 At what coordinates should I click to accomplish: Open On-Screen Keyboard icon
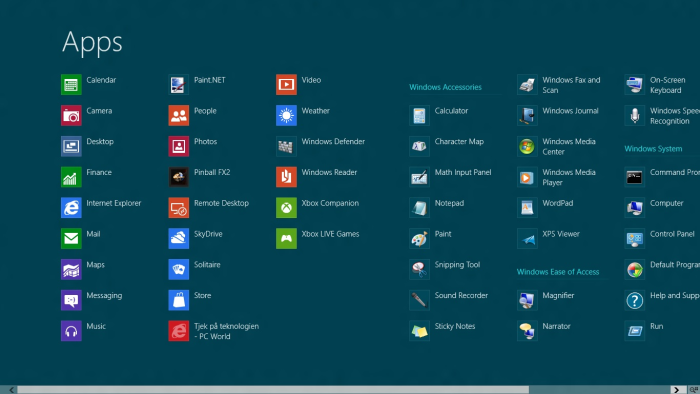click(634, 85)
